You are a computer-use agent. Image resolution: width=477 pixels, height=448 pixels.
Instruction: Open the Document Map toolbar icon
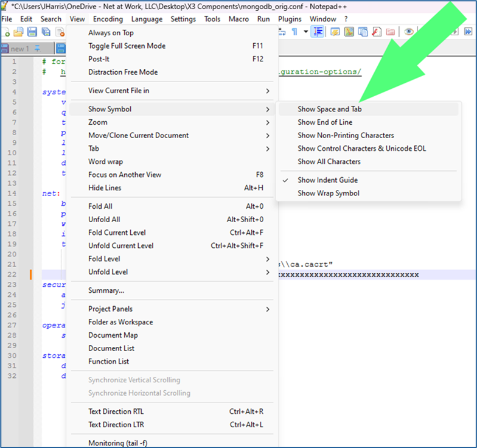[349, 32]
